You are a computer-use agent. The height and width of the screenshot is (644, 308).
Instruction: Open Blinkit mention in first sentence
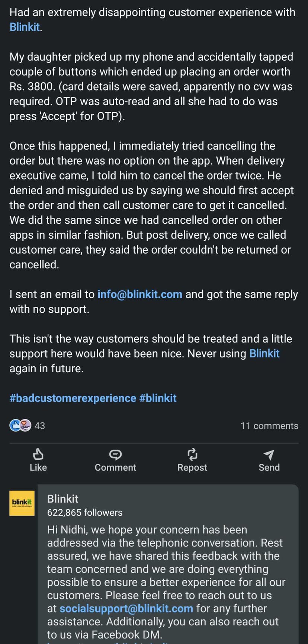click(25, 27)
